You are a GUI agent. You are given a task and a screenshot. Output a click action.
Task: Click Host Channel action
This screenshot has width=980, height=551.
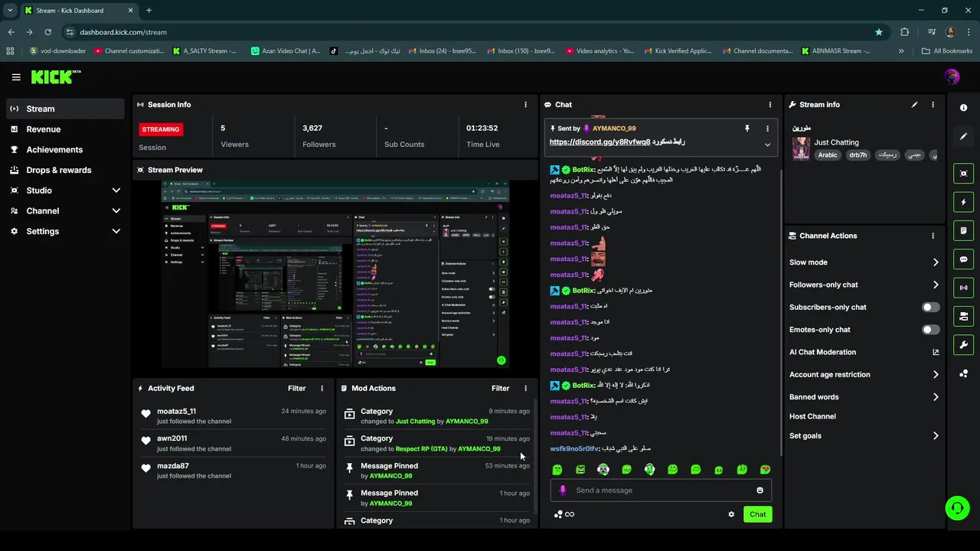(x=812, y=416)
